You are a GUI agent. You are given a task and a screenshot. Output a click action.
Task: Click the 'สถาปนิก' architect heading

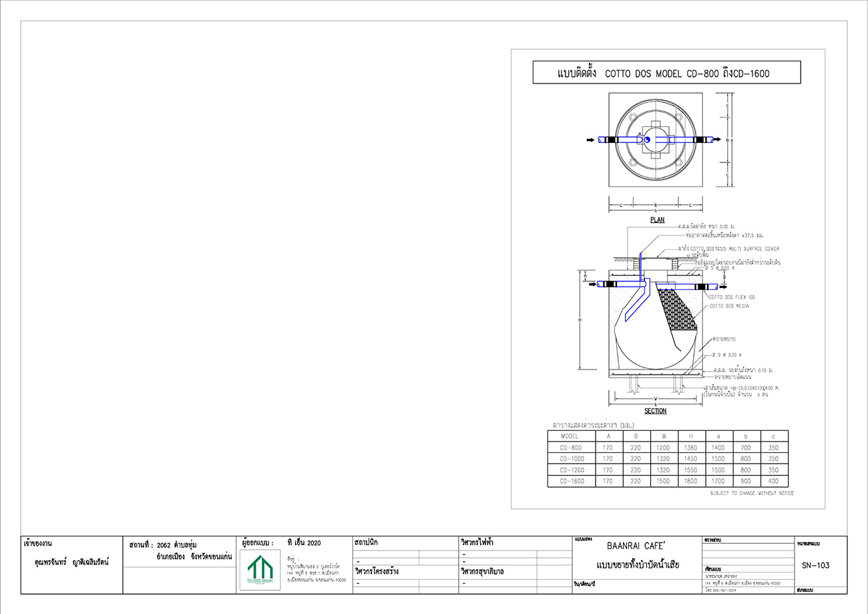pos(367,543)
